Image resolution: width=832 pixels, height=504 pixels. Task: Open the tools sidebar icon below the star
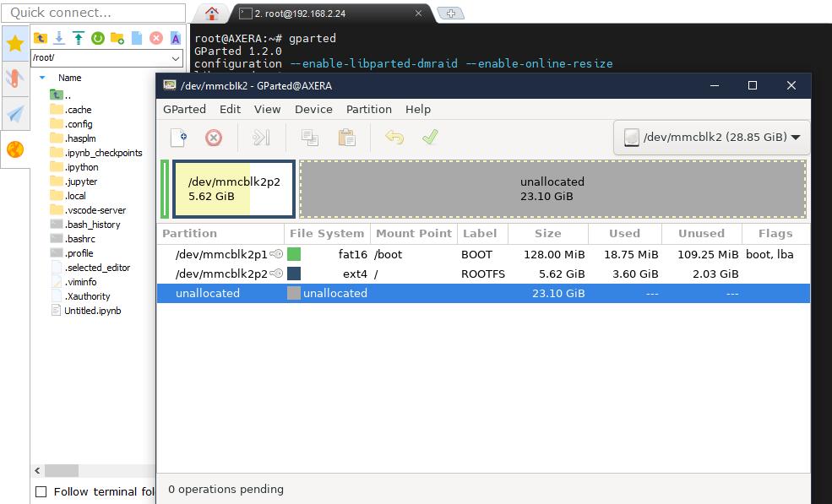pos(15,79)
